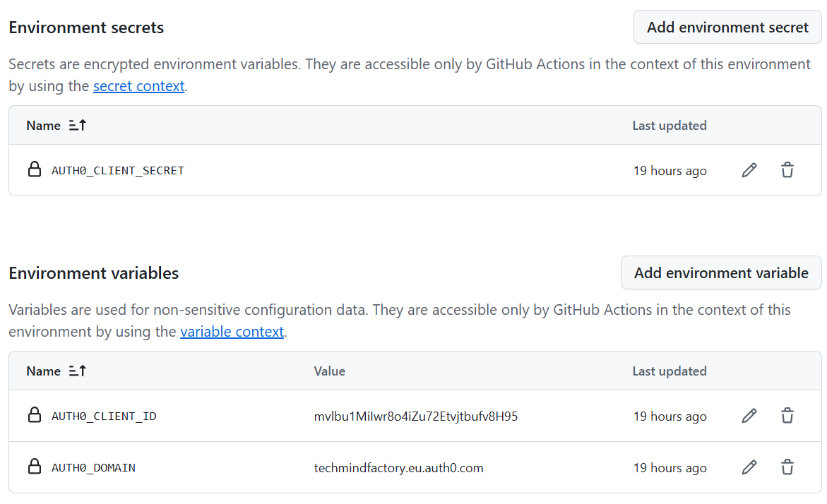Click the Value column header
The width and height of the screenshot is (827, 504).
pos(330,371)
